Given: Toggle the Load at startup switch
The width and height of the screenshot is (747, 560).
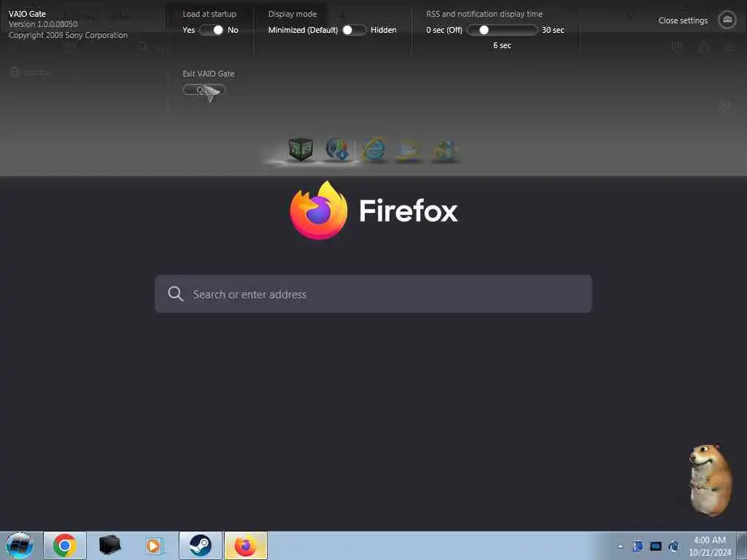Looking at the screenshot, I should pos(212,30).
